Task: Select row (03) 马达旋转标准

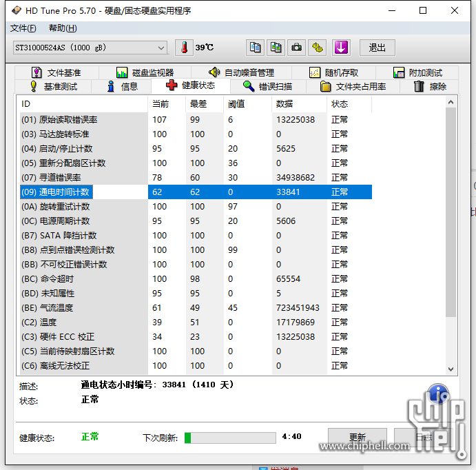Action: click(196, 134)
